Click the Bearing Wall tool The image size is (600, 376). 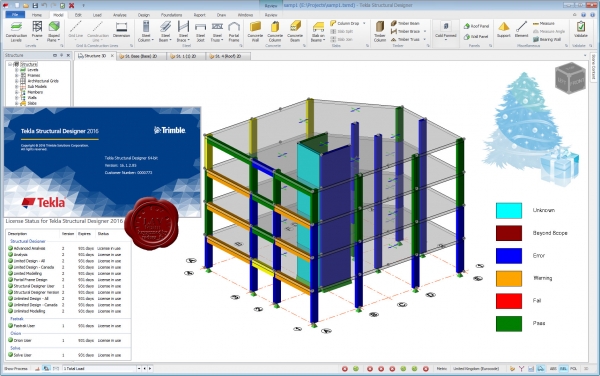tap(547, 39)
